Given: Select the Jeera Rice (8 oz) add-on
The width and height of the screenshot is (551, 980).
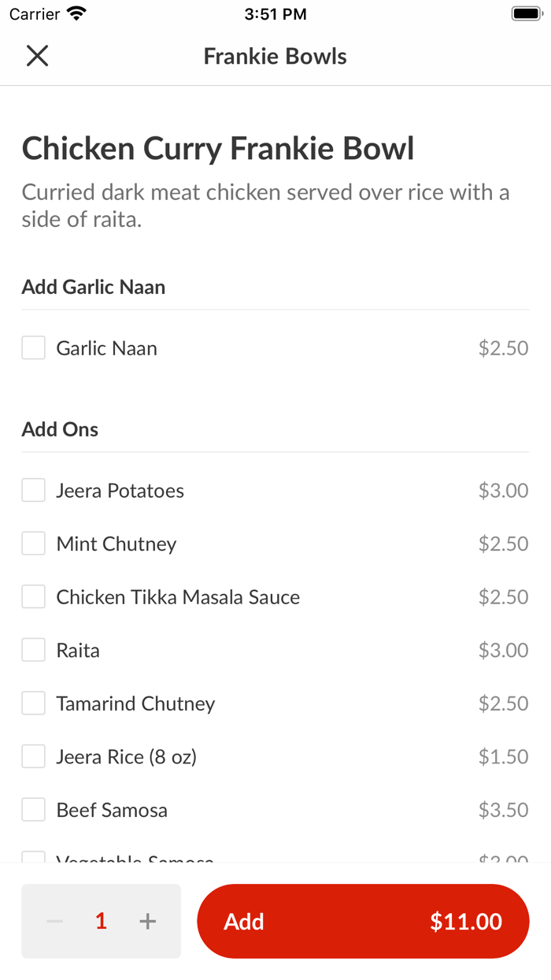Looking at the screenshot, I should click(32, 755).
